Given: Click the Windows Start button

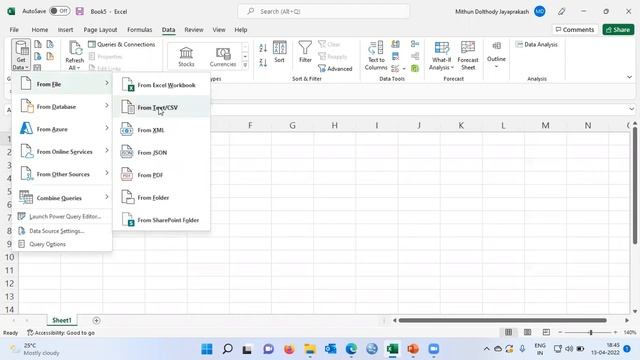Looking at the screenshot, I should (207, 349).
